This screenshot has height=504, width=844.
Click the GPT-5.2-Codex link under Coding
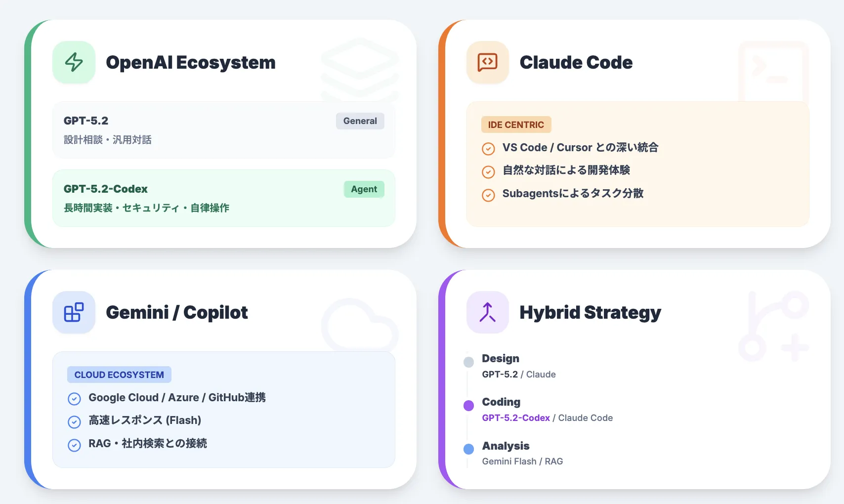click(x=516, y=418)
